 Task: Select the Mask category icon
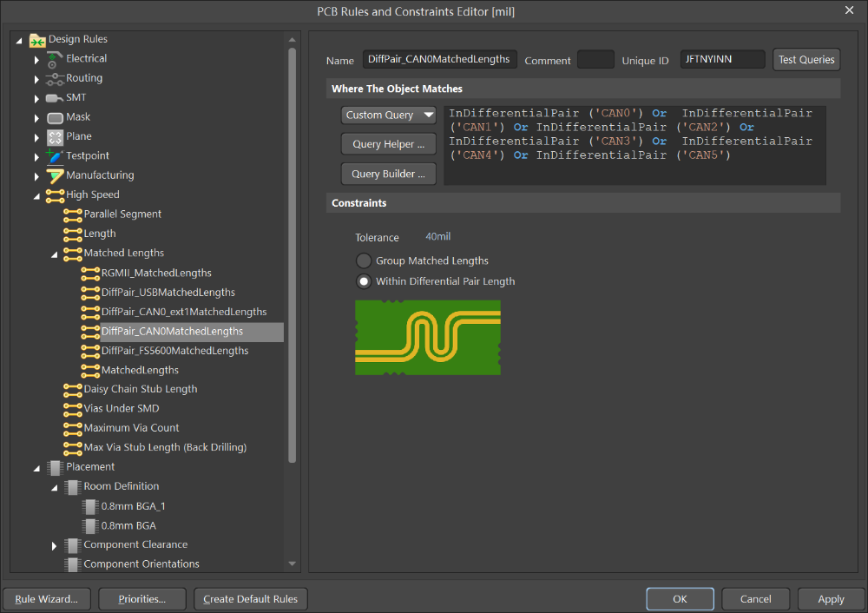click(x=54, y=116)
